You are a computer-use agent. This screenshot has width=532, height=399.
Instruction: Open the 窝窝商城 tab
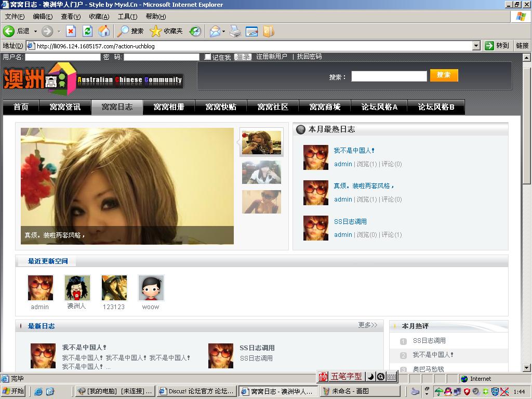[325, 107]
